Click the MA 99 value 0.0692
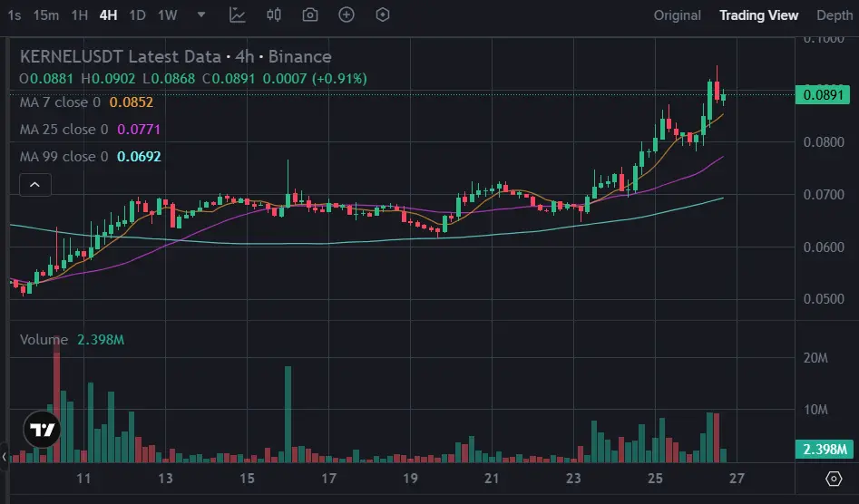 (x=139, y=157)
